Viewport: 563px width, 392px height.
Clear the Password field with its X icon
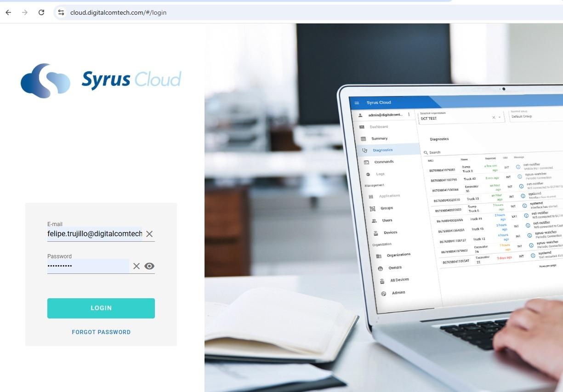tap(136, 266)
